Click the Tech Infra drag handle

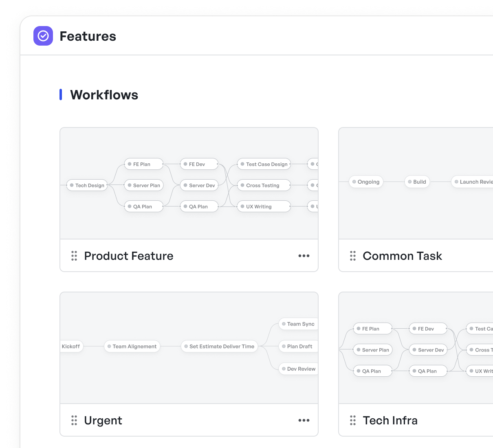tap(353, 420)
